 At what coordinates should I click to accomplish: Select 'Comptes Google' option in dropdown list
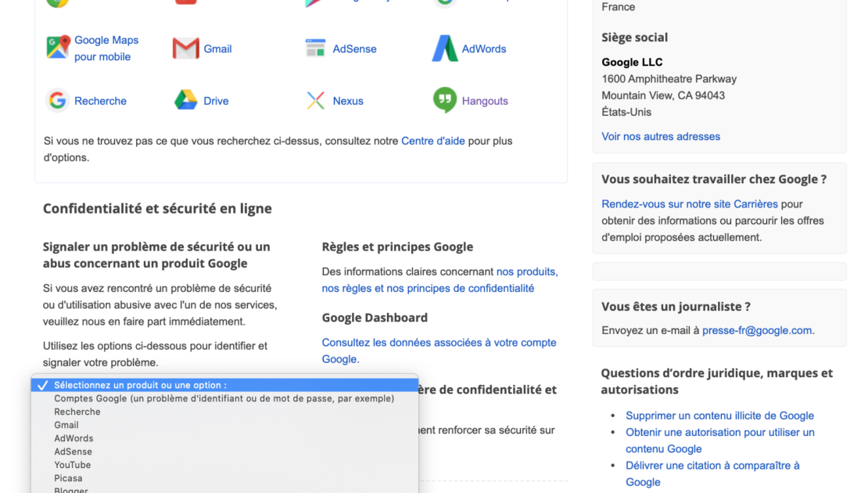coord(224,398)
